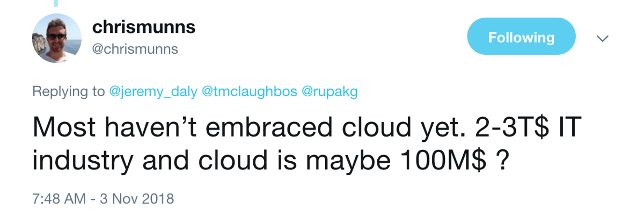Click the @rupakg mention link

(x=330, y=91)
